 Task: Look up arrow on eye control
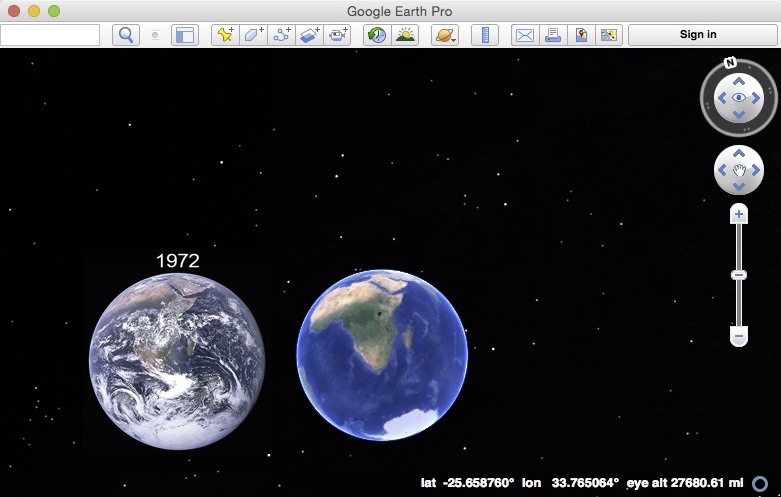tap(739, 81)
